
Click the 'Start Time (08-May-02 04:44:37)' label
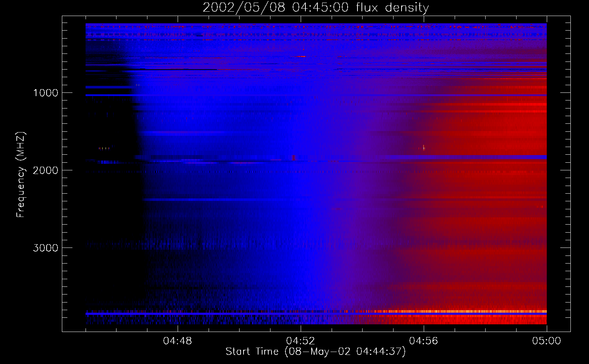(316, 352)
